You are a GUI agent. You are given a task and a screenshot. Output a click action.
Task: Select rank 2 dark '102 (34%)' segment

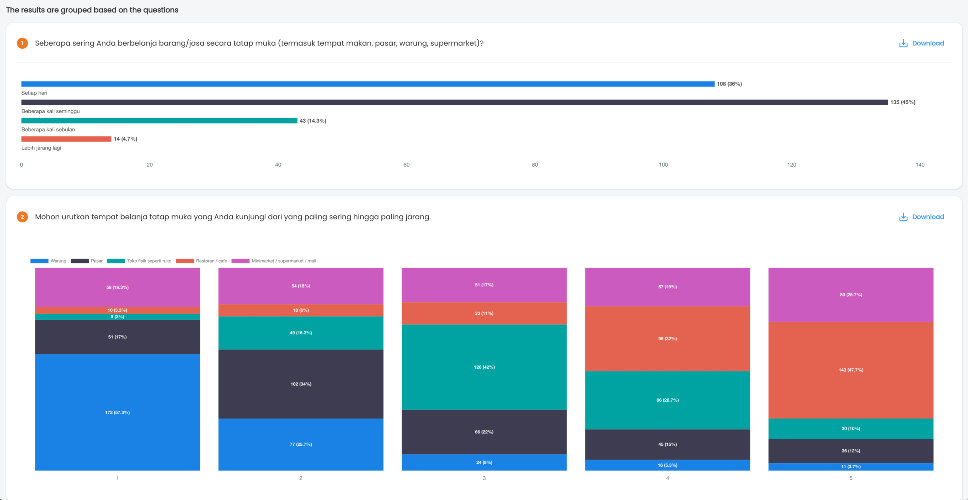coord(301,384)
